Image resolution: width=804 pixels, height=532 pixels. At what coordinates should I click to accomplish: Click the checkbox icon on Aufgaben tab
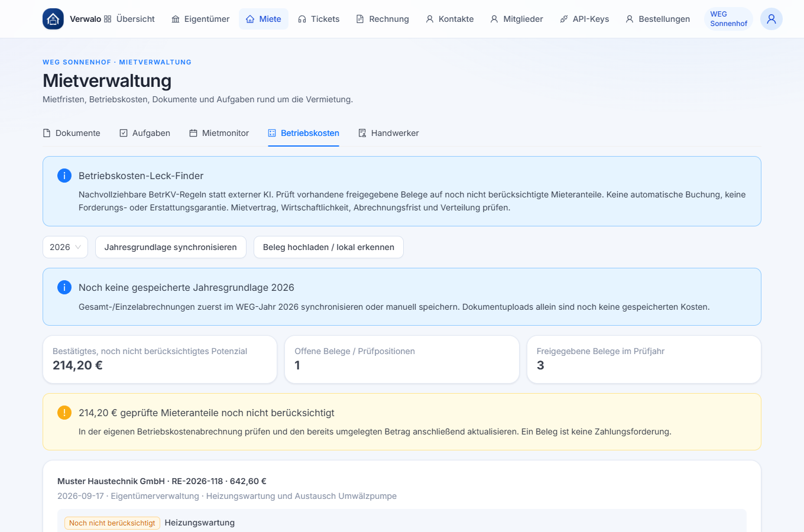[124, 133]
